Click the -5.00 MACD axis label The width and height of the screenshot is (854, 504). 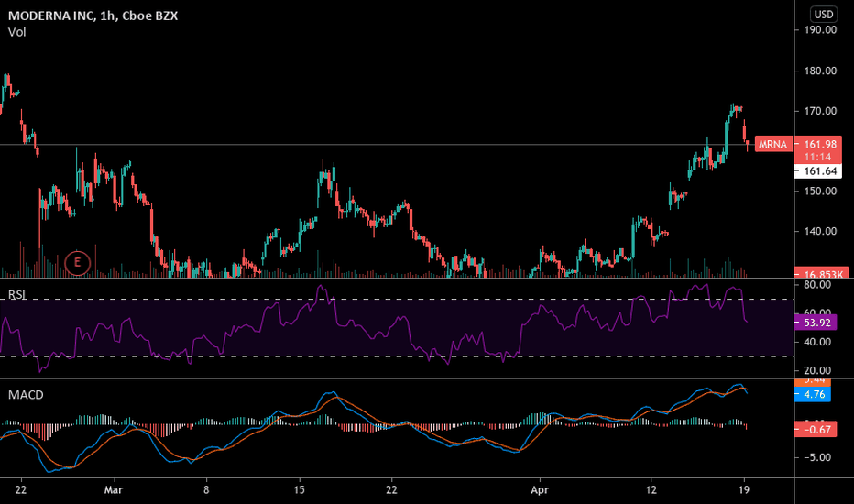[x=817, y=457]
